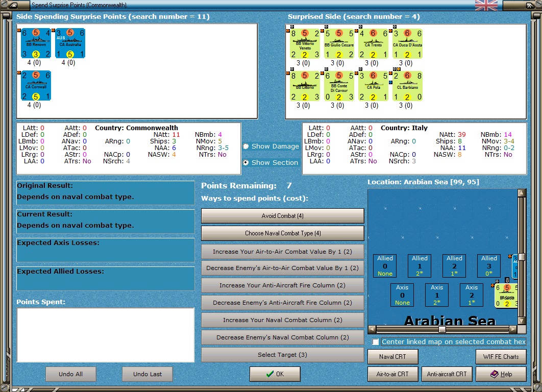Select the BB Littorio counter
Image resolution: width=542 pixels, height=392 pixels.
305,86
